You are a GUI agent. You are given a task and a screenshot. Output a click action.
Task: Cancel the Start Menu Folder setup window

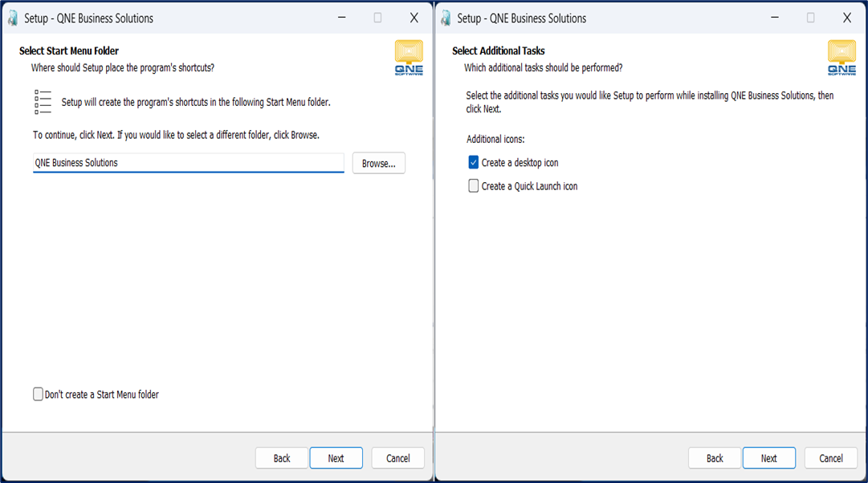(x=398, y=458)
